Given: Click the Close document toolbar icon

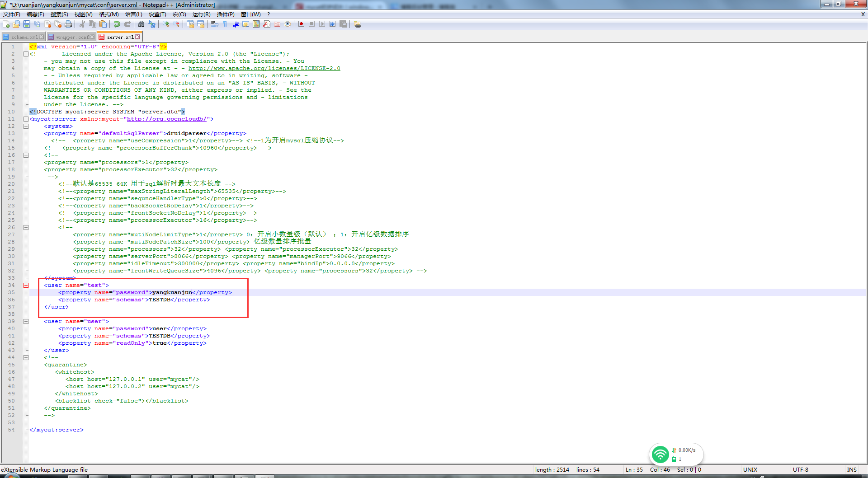Looking at the screenshot, I should (x=47, y=24).
